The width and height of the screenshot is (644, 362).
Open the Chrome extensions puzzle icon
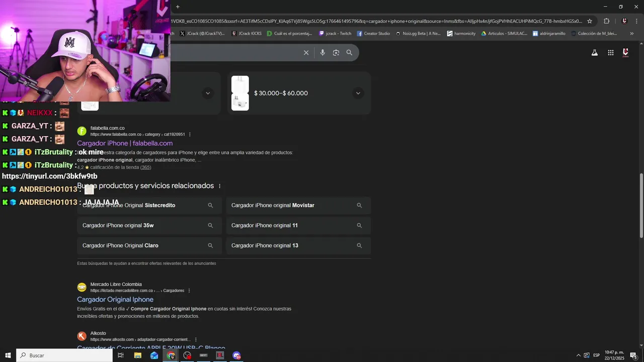[x=606, y=21]
